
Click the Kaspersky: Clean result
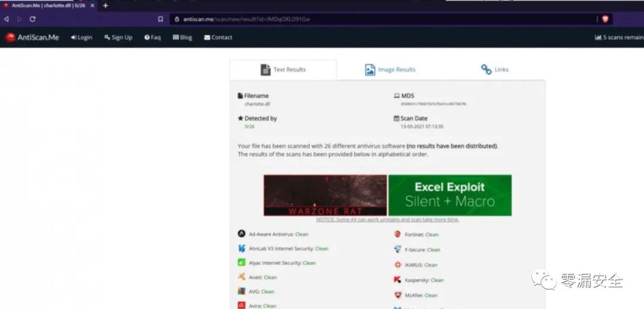click(x=425, y=280)
